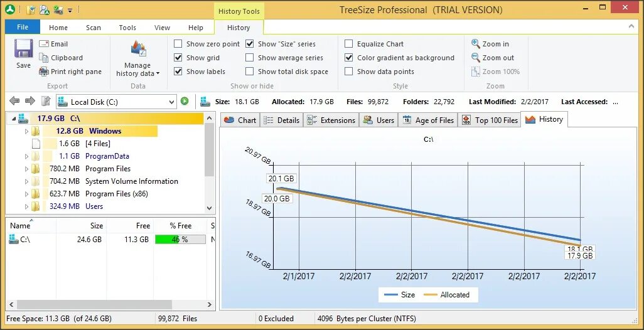644x330 pixels.
Task: Click the Program Files (x86) folder icon
Action: [36, 194]
